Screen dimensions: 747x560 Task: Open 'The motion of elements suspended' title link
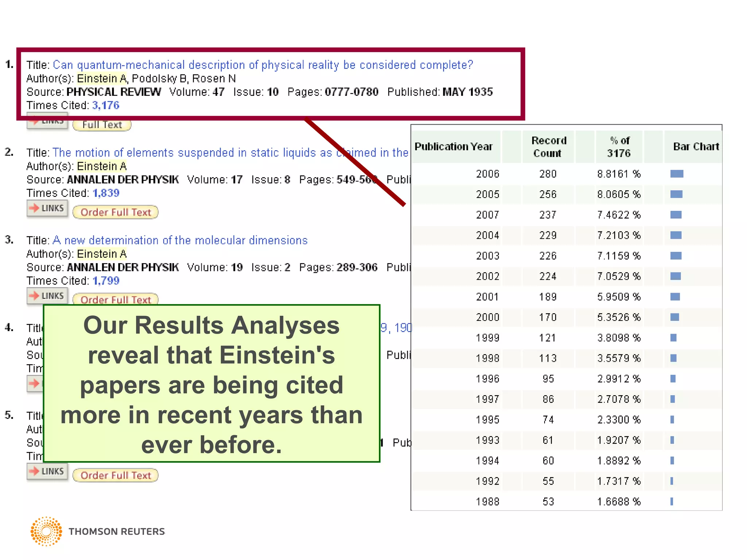[x=231, y=152]
